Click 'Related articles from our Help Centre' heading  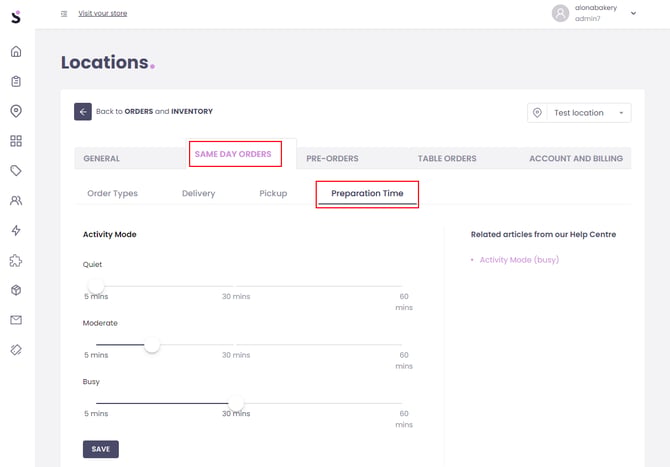[x=544, y=235]
